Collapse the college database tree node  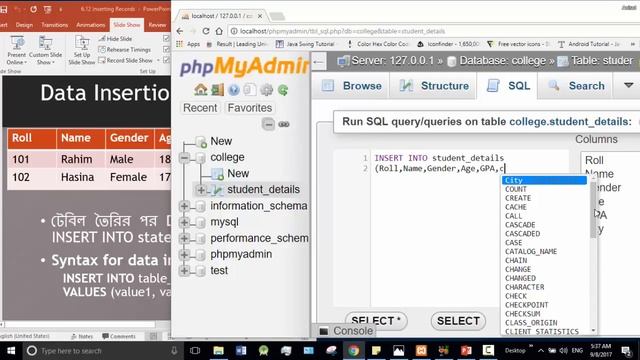pos(184,157)
